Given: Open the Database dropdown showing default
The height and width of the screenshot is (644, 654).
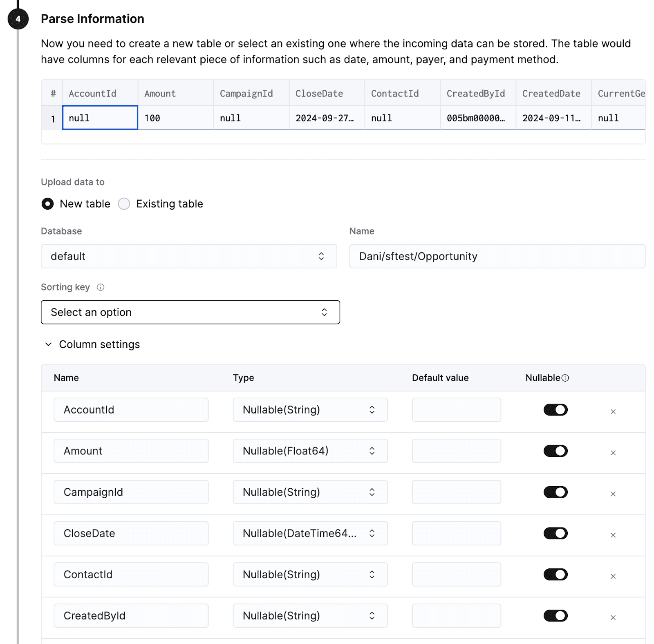Looking at the screenshot, I should (x=188, y=256).
